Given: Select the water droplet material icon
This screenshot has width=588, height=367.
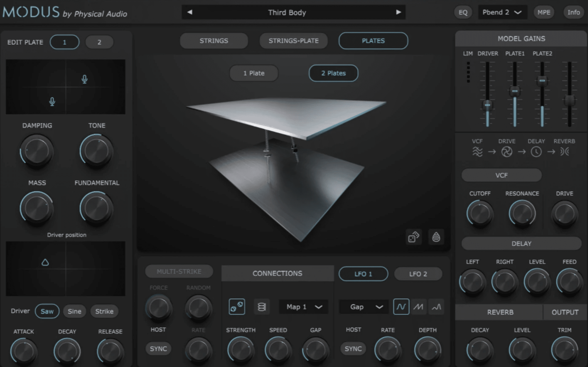Looking at the screenshot, I should tap(436, 237).
